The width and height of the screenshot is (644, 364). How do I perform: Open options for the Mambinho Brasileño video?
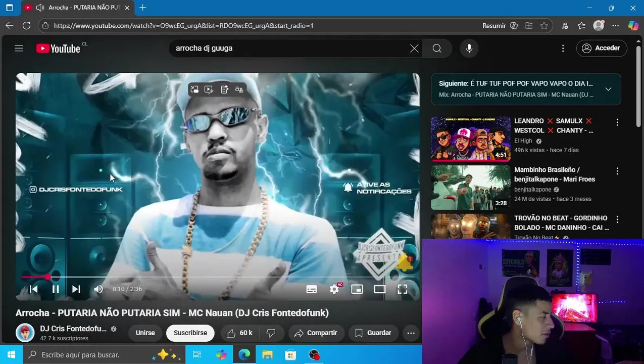pos(617,171)
